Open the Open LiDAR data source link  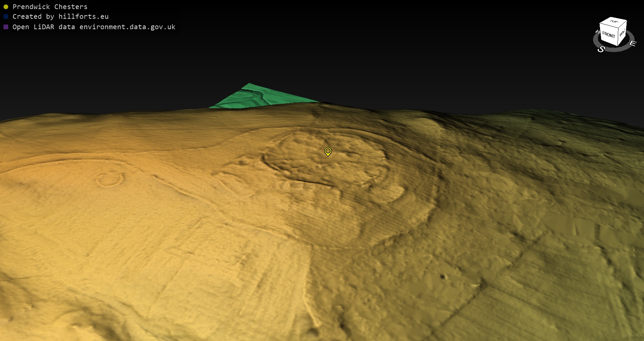click(94, 27)
